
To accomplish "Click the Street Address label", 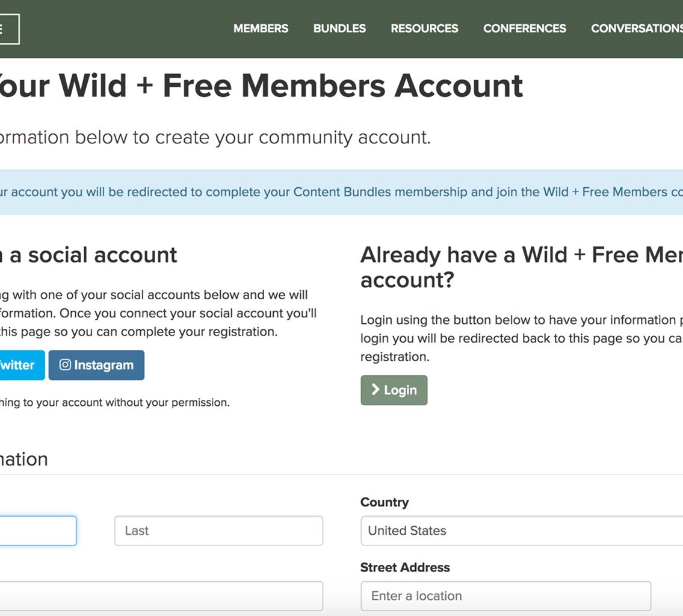I will click(404, 567).
